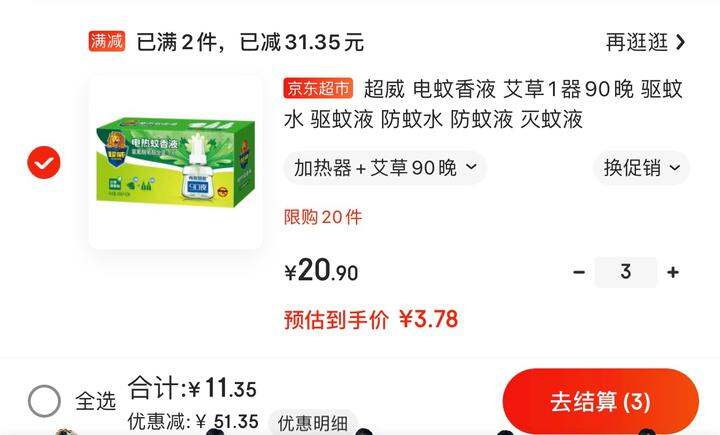Viewport: 720px width, 435px height.
Task: Go to checkout with 去结算 (3)
Action: (601, 402)
